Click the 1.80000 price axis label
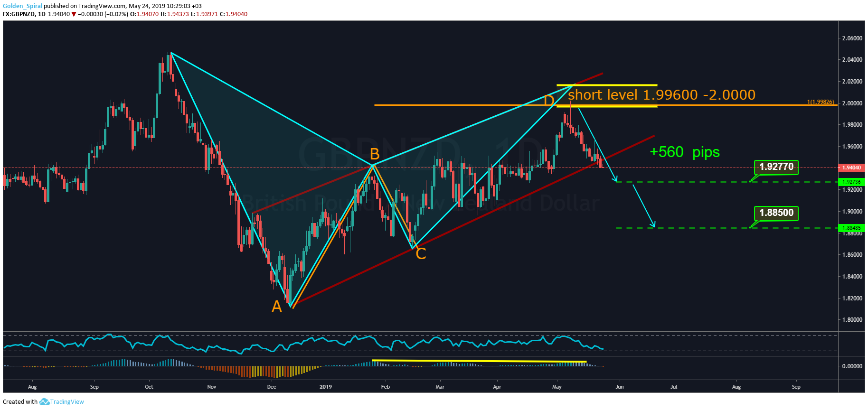Image resolution: width=868 pixels, height=410 pixels. pyautogui.click(x=852, y=320)
